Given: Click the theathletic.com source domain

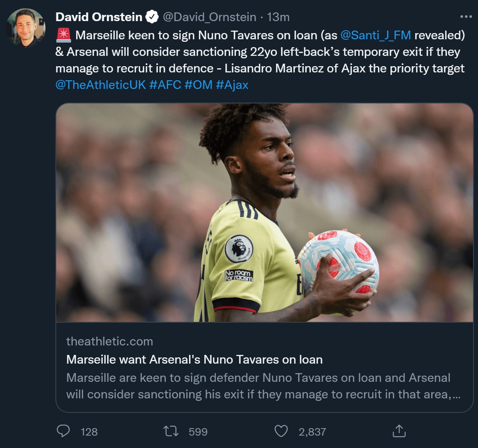Looking at the screenshot, I should click(110, 341).
